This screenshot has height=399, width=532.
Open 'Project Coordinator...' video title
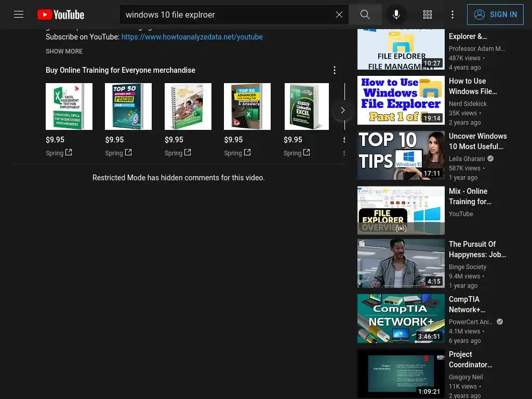pyautogui.click(x=470, y=360)
